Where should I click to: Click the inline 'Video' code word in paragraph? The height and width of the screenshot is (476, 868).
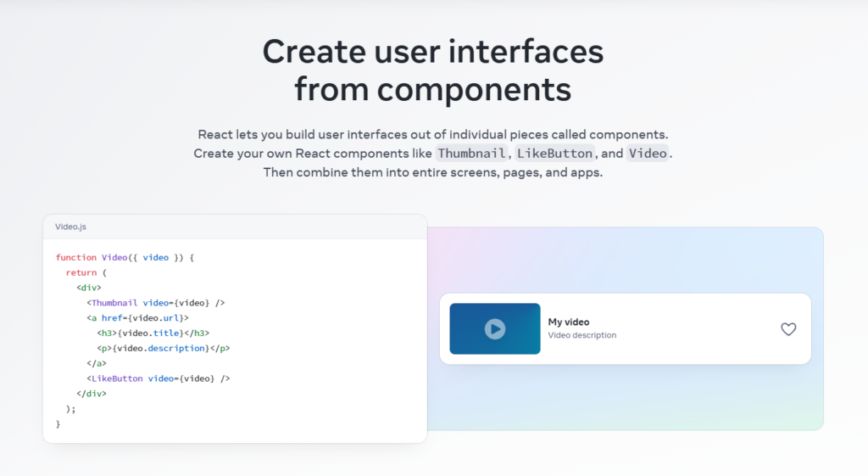pyautogui.click(x=648, y=154)
